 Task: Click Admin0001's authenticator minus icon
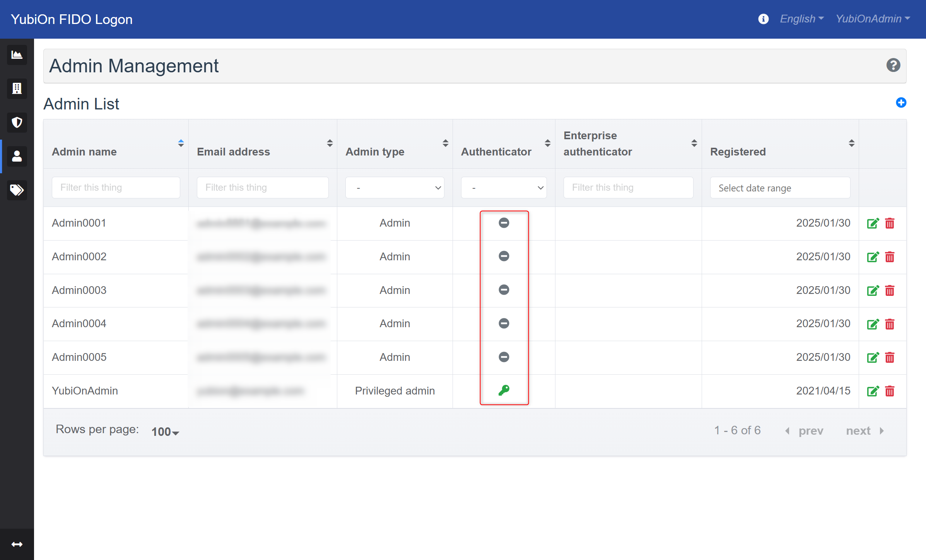tap(504, 223)
